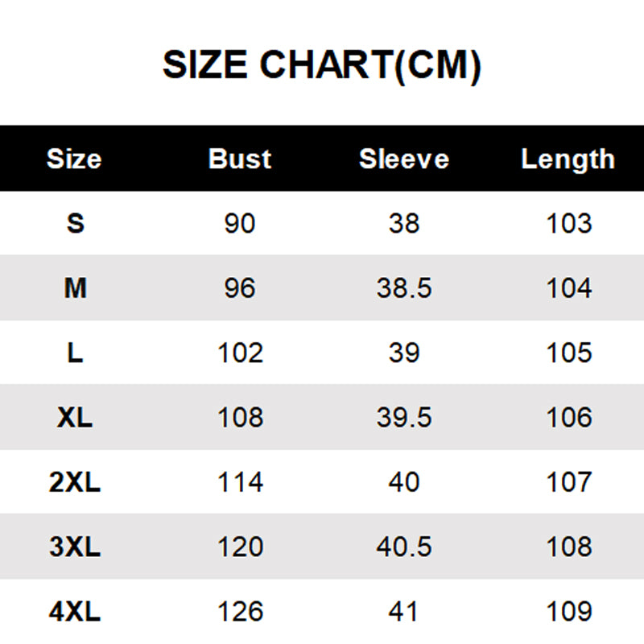Select the M size row label
This screenshot has height=644, width=644.
click(x=75, y=287)
